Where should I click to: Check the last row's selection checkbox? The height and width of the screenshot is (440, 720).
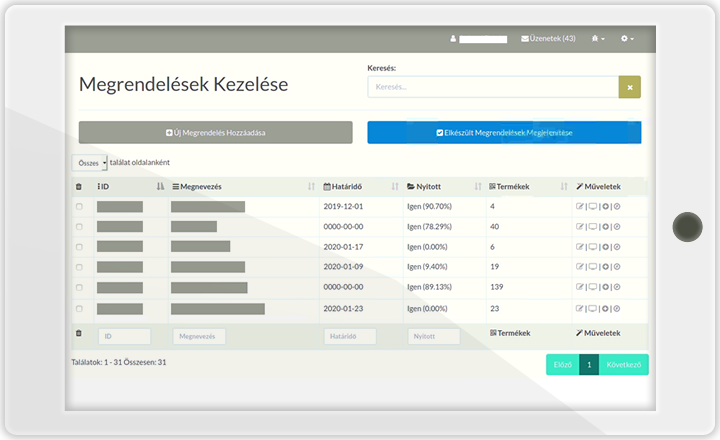(79, 309)
